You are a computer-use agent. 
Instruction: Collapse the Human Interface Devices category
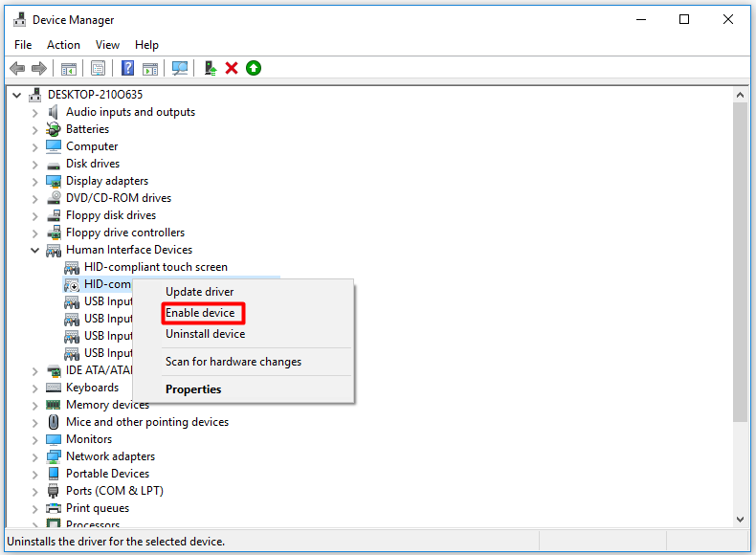coord(35,250)
